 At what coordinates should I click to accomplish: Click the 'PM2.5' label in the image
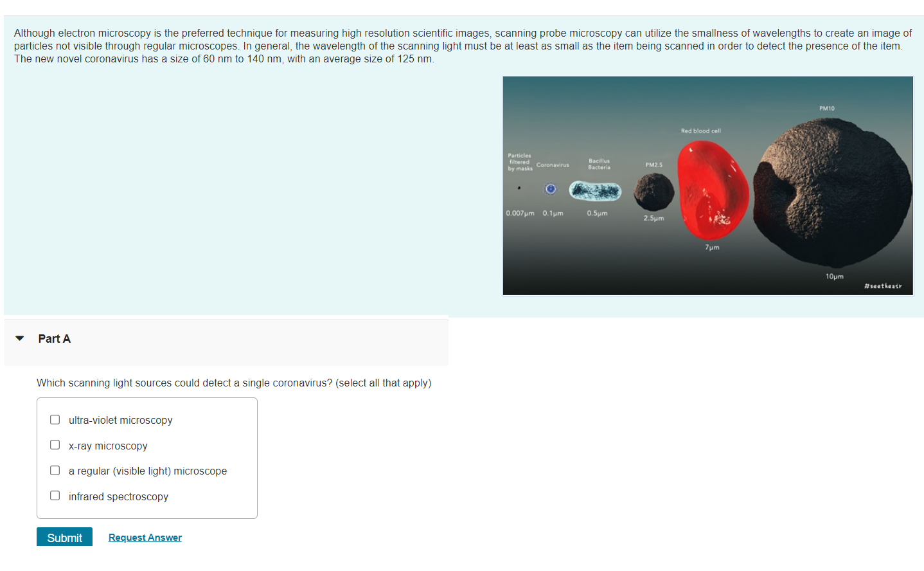pyautogui.click(x=654, y=165)
